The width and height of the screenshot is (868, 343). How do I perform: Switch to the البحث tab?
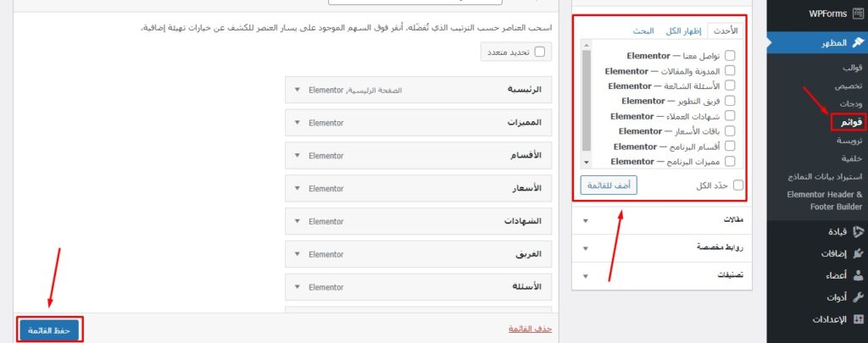tap(643, 31)
